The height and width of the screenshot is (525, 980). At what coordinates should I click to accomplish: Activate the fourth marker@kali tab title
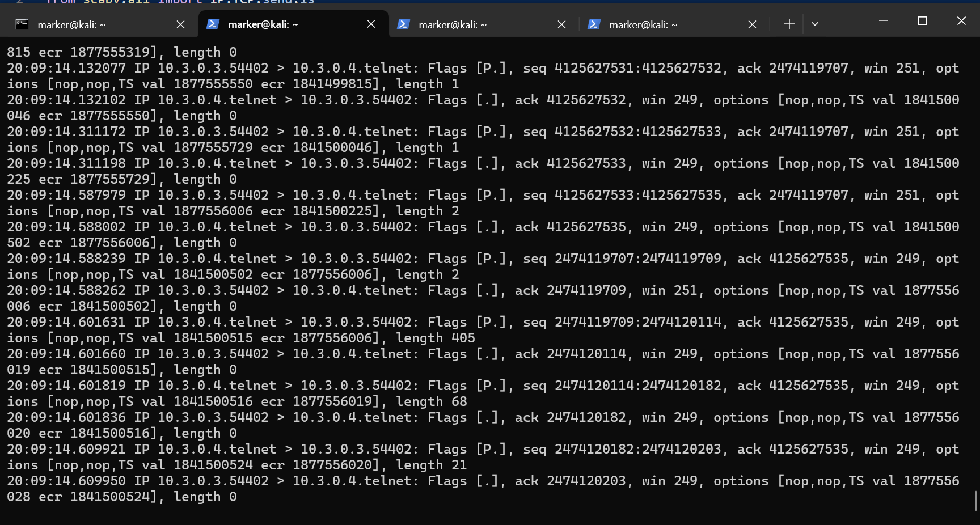click(643, 25)
